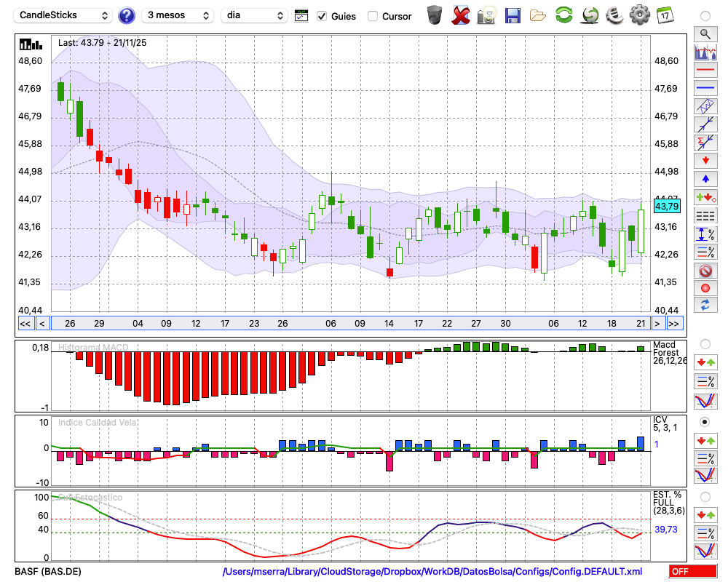The width and height of the screenshot is (728, 582).
Task: Open the dia interval dropdown
Action: 254,15
